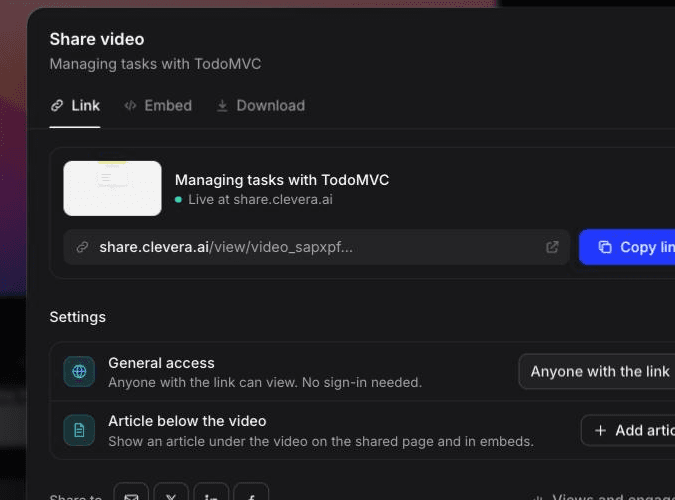Click the Settings section heading
This screenshot has width=675, height=500.
77,317
